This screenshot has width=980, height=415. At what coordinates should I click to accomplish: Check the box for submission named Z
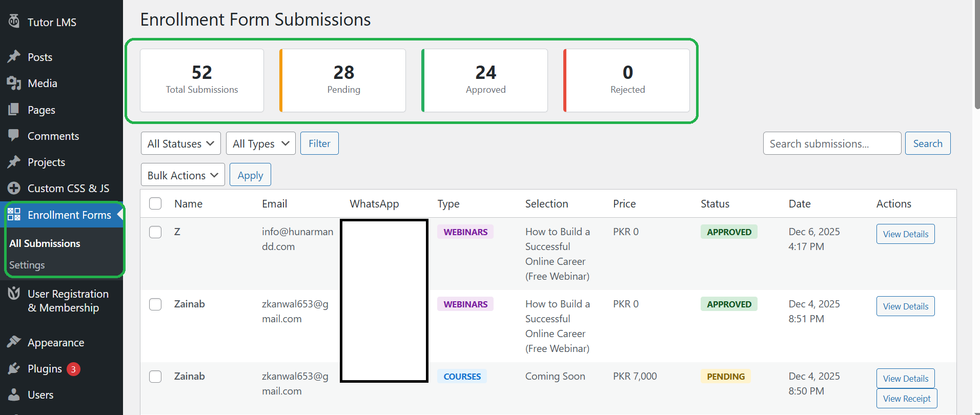tap(155, 232)
